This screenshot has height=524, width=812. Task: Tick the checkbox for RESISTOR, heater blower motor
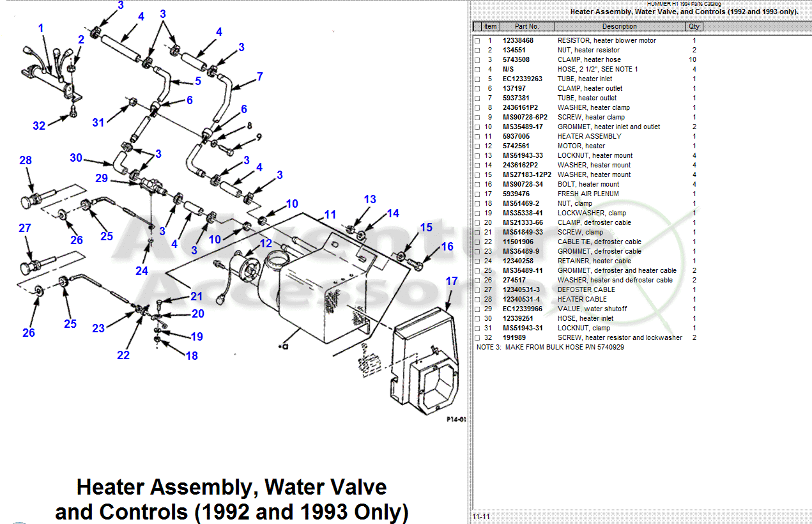[477, 41]
